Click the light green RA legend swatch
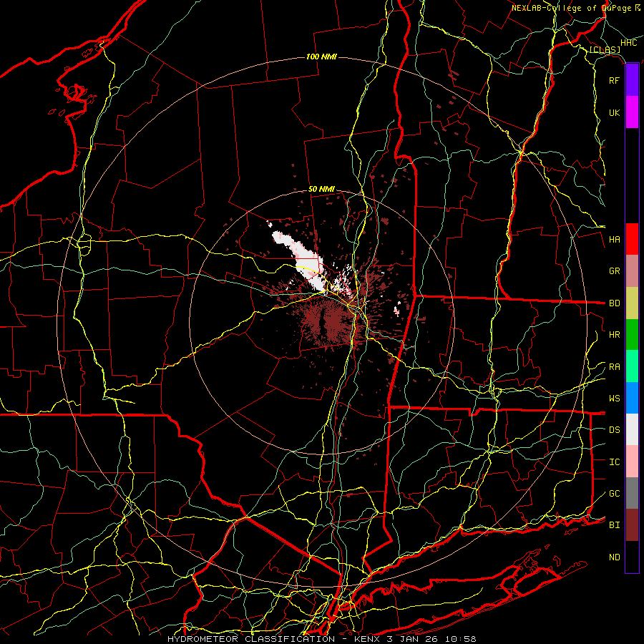 click(632, 366)
